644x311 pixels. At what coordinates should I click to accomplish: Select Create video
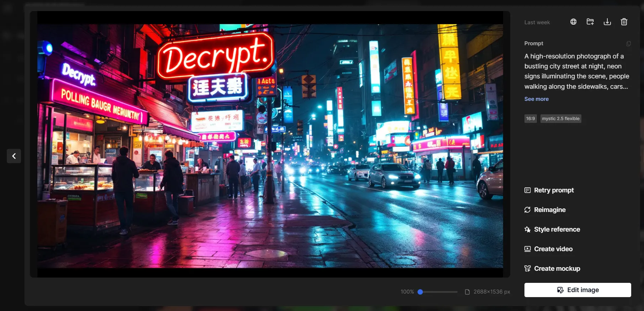pyautogui.click(x=553, y=249)
